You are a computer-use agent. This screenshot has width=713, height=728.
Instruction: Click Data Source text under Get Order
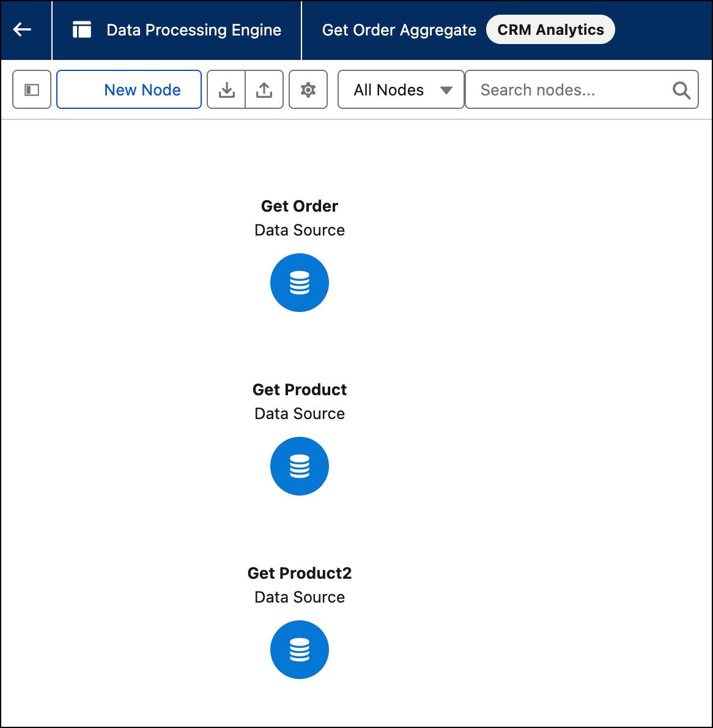coord(300,230)
